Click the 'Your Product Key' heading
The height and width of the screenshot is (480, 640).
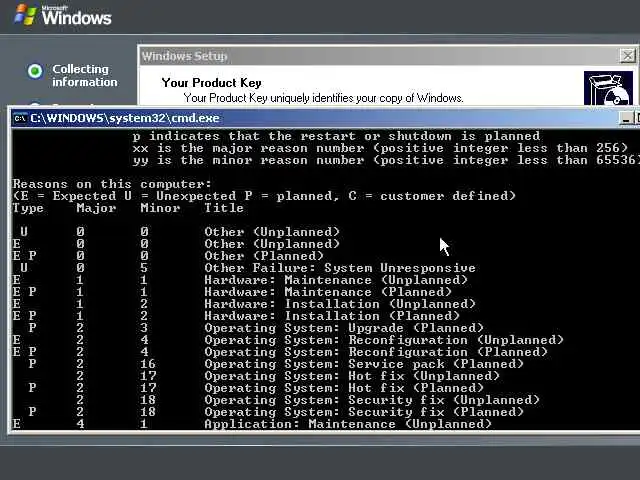pyautogui.click(x=211, y=83)
